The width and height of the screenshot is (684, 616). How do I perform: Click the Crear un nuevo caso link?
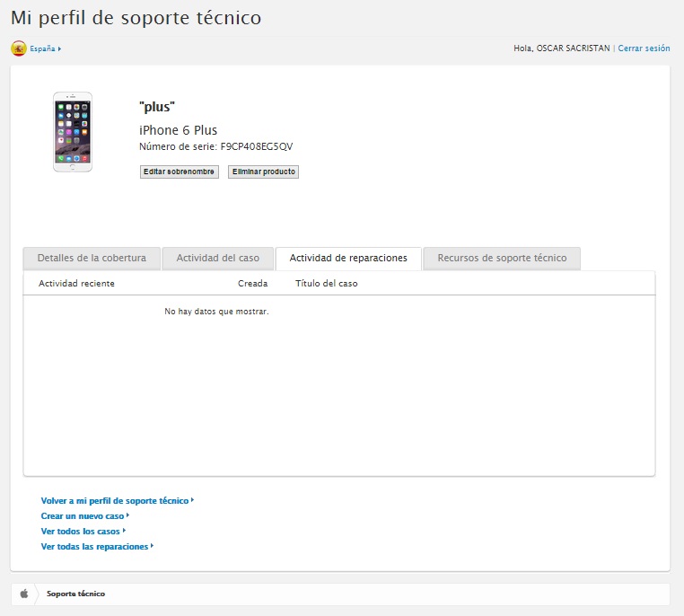pyautogui.click(x=84, y=516)
